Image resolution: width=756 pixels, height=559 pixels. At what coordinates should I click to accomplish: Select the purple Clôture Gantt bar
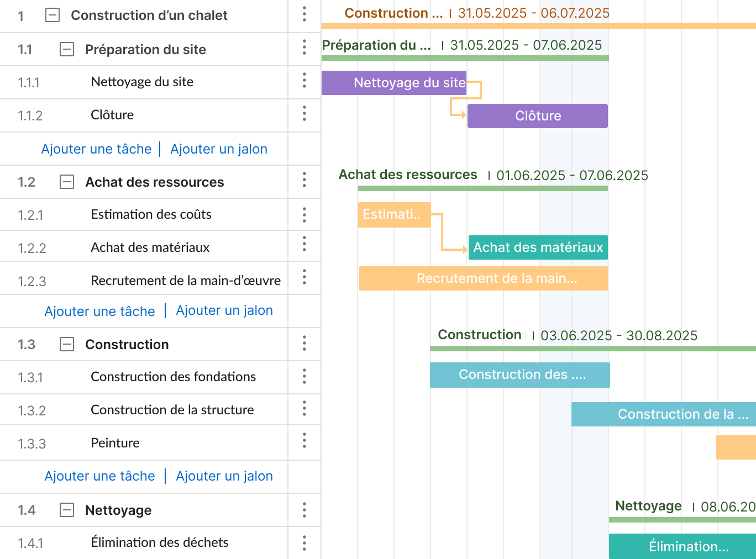tap(538, 116)
